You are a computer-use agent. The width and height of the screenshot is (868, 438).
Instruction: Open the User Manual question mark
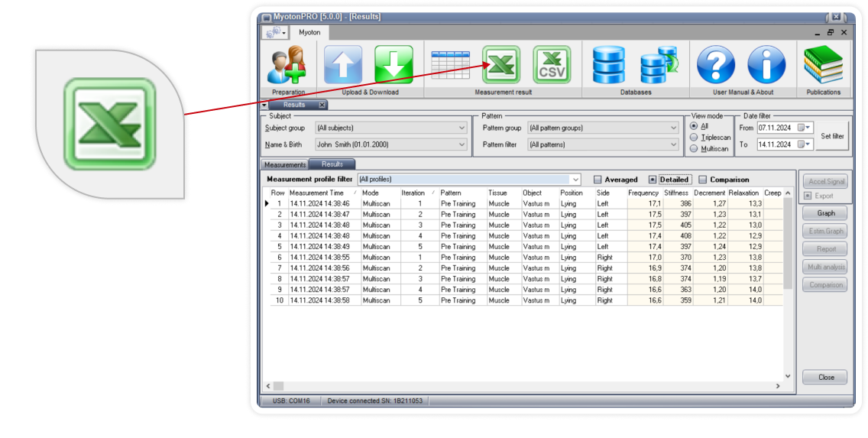point(716,65)
